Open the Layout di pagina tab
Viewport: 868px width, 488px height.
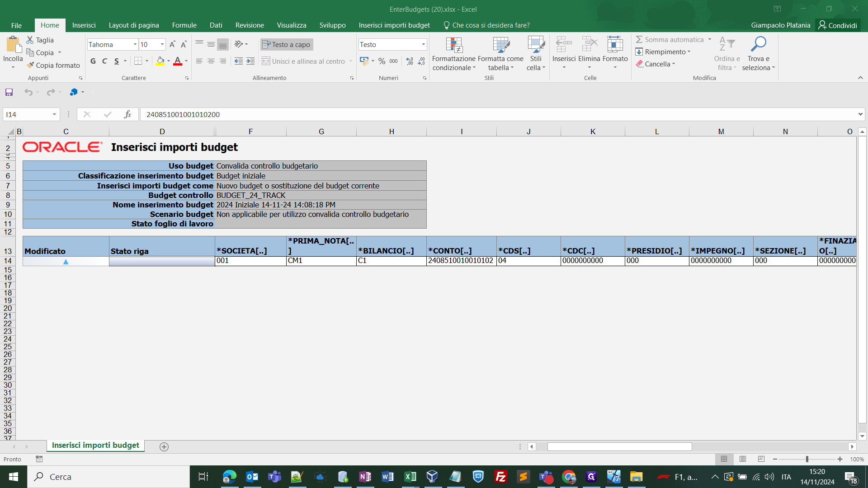tap(134, 25)
